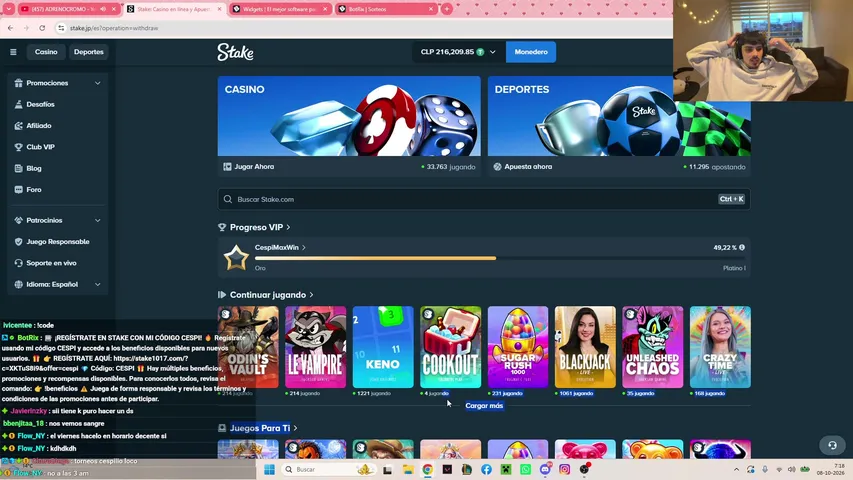Screen dimensions: 853x480
Task: Open the Blackjack Live game thumbnail
Action: pos(585,347)
